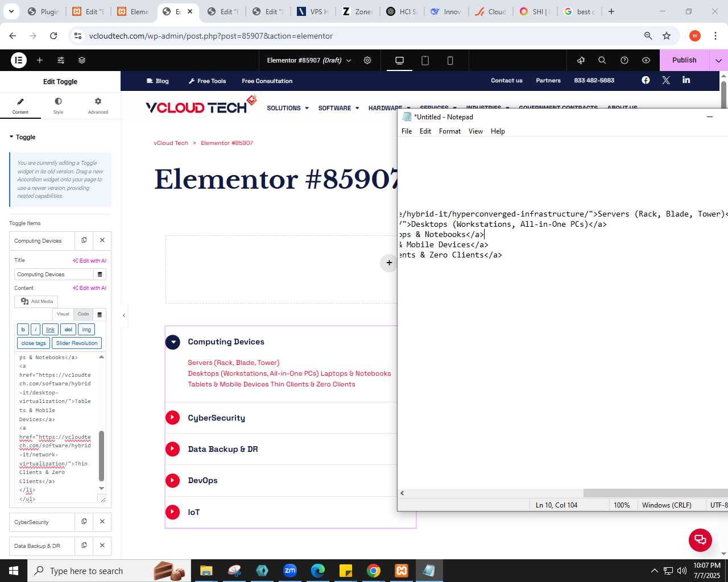
Task: Open the Publish options arrow
Action: point(718,60)
